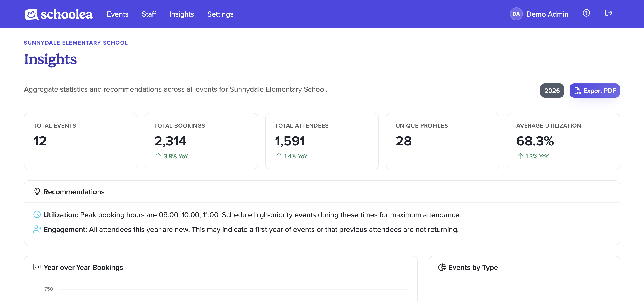Click the Events by Type heading
This screenshot has width=644, height=302.
(x=473, y=267)
